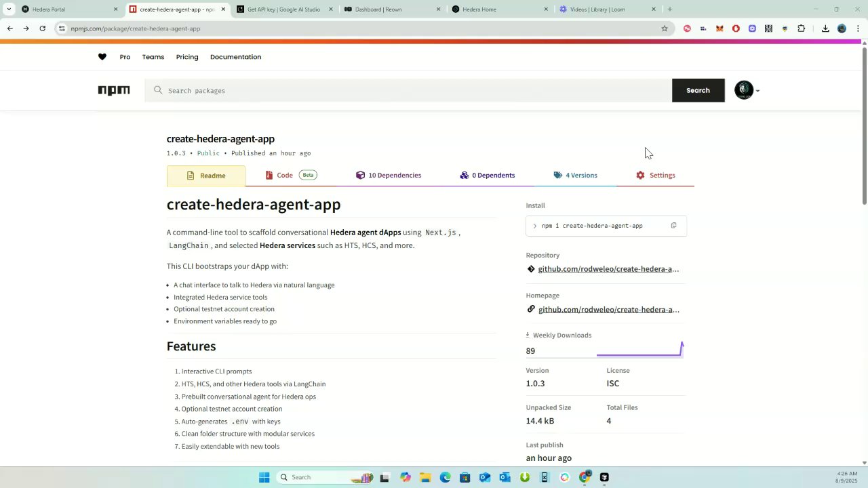Viewport: 868px width, 488px height.
Task: Open Chrome from the taskbar
Action: pyautogui.click(x=585, y=477)
